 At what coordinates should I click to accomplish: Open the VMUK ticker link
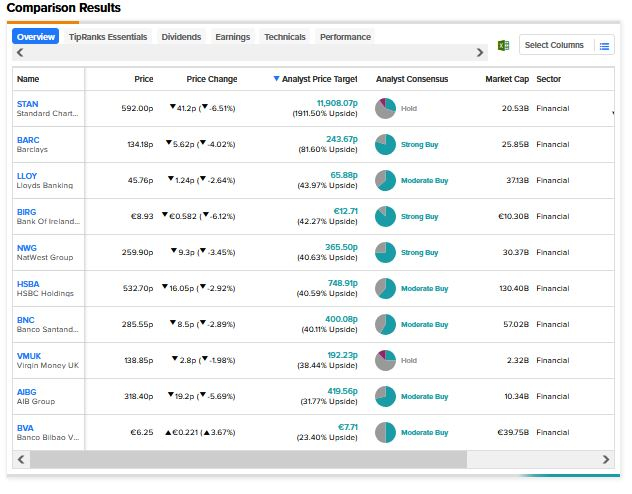[x=29, y=356]
